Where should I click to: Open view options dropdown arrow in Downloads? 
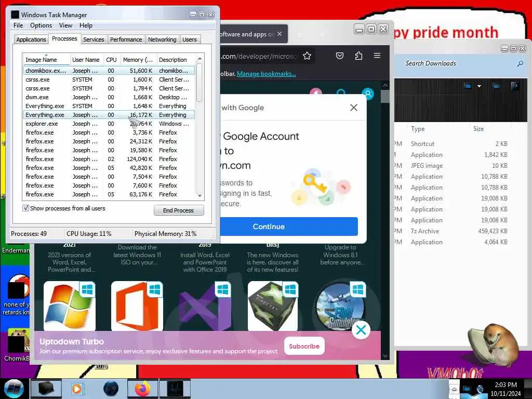pos(479,86)
